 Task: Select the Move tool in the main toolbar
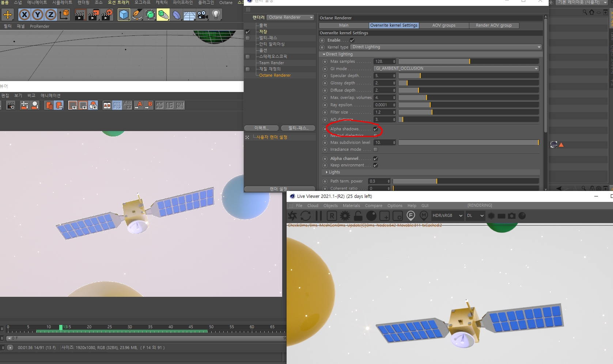point(8,15)
